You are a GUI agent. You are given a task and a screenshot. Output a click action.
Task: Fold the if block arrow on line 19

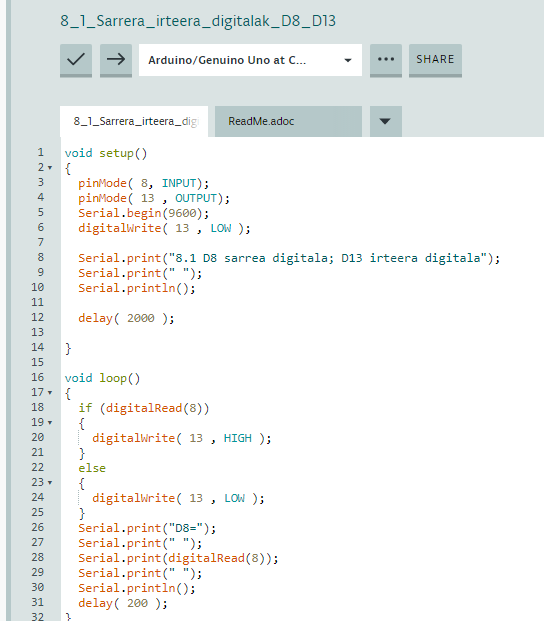[50, 423]
